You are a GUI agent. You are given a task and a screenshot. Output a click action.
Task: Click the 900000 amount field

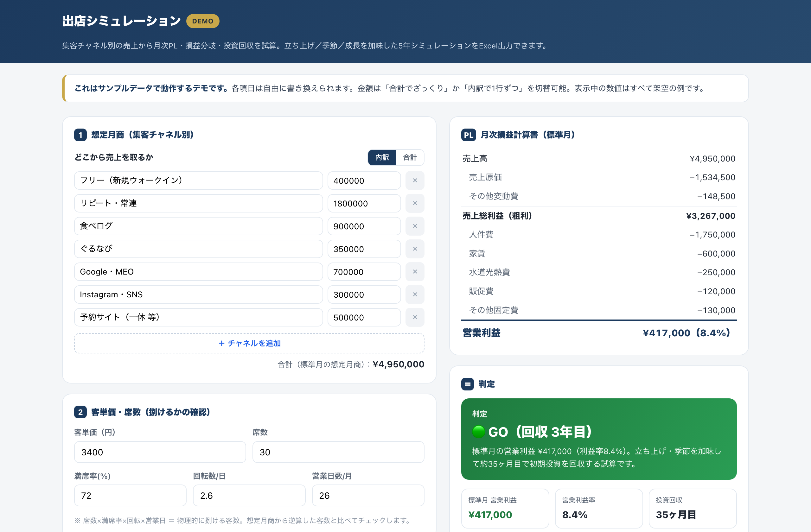coord(364,226)
